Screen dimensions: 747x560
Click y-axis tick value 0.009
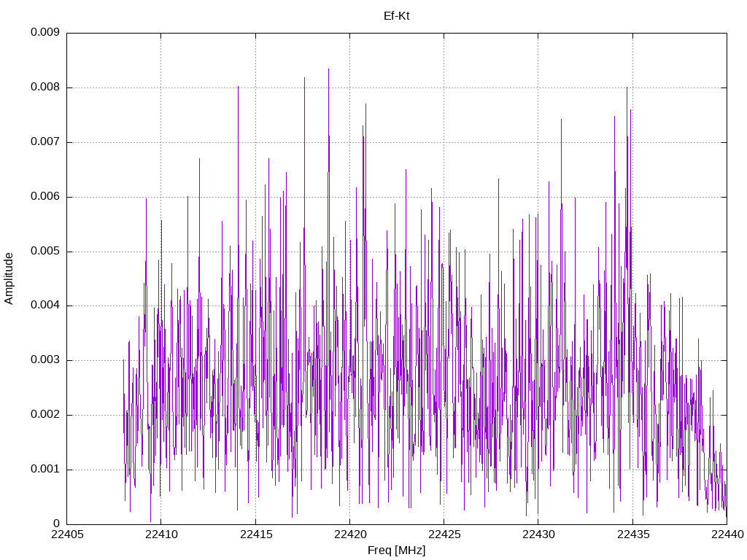point(45,32)
